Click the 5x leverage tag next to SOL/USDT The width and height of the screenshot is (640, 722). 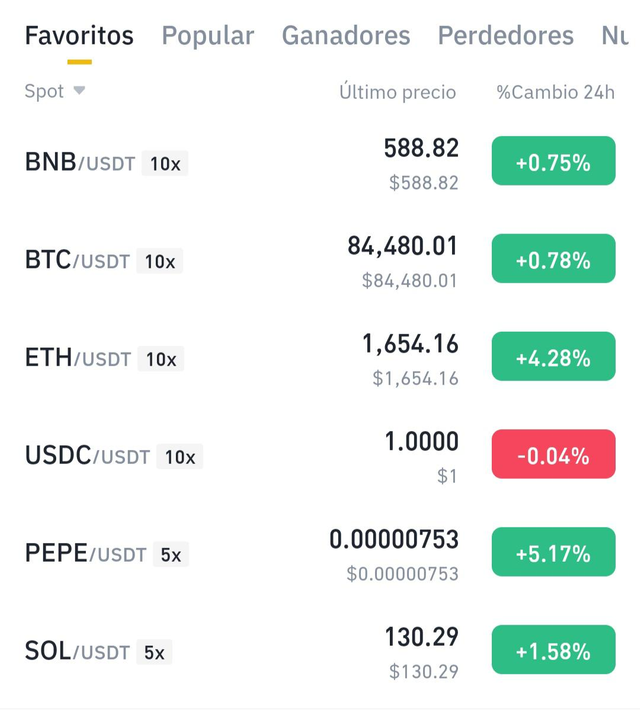(x=154, y=652)
